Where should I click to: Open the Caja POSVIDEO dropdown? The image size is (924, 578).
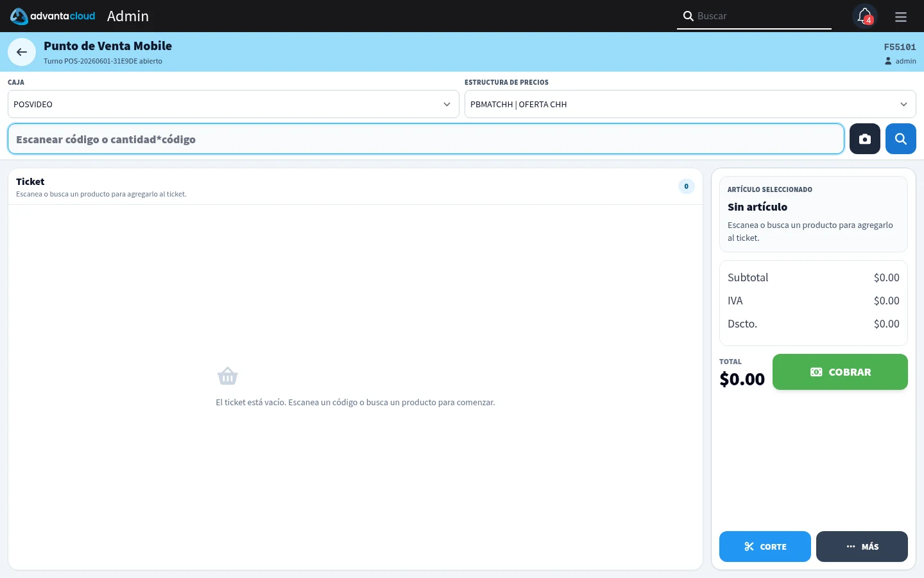coord(234,104)
